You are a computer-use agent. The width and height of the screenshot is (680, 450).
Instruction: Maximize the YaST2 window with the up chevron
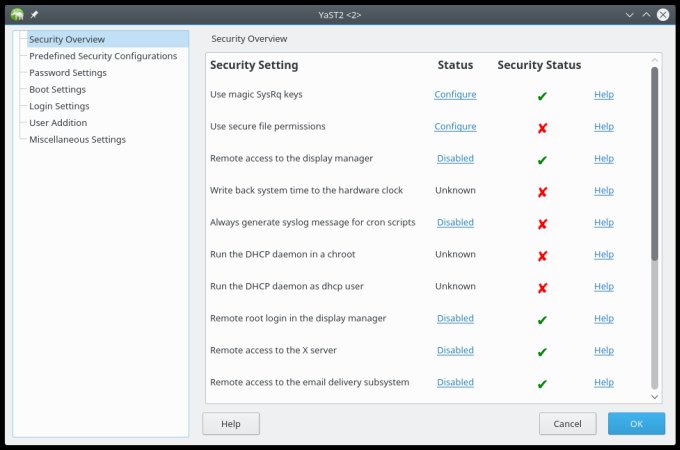point(646,15)
